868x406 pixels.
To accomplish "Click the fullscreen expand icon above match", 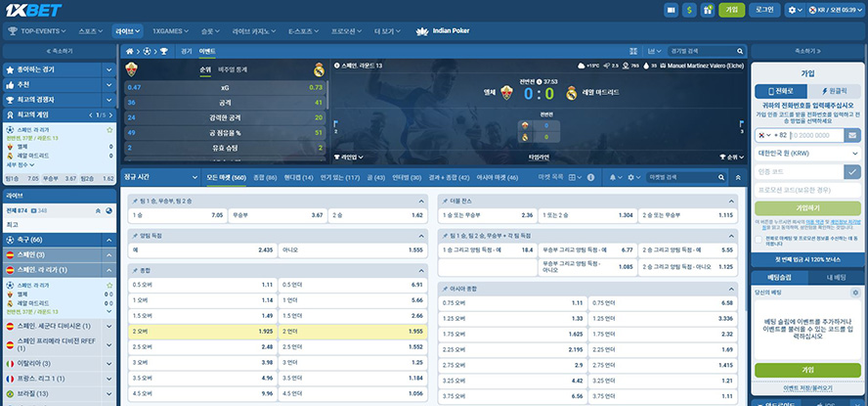I will tap(633, 51).
